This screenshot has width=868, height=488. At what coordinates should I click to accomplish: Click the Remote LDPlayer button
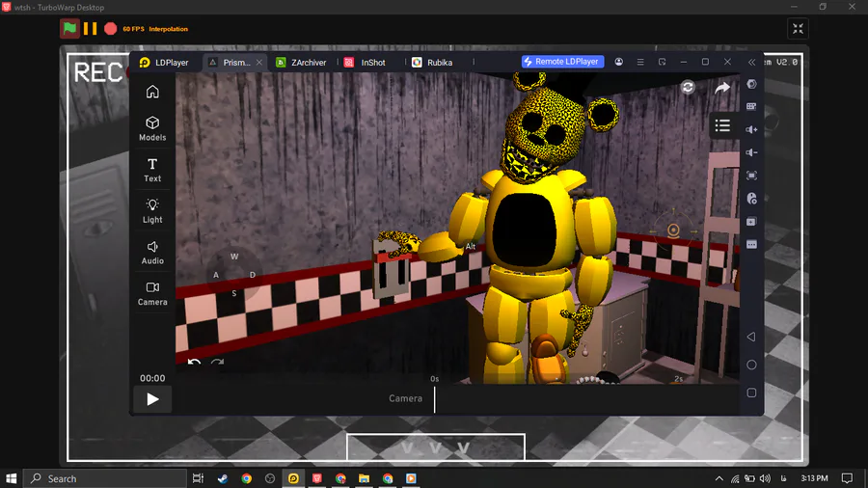click(562, 62)
